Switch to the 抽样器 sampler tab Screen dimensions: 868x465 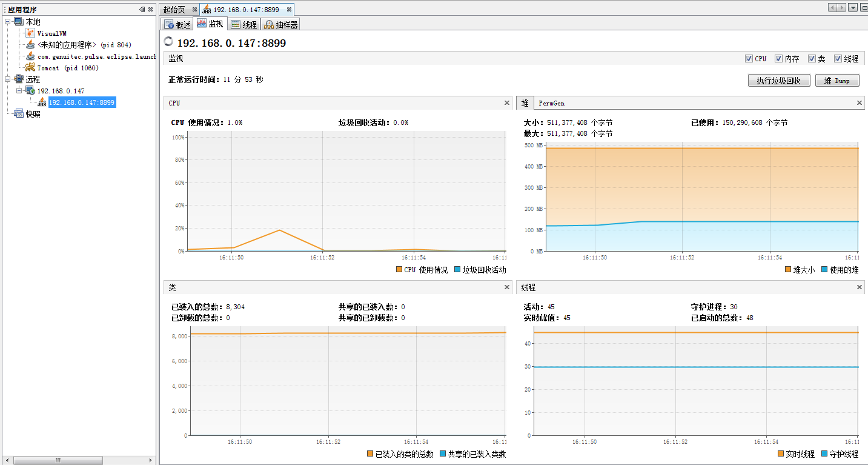pyautogui.click(x=282, y=25)
